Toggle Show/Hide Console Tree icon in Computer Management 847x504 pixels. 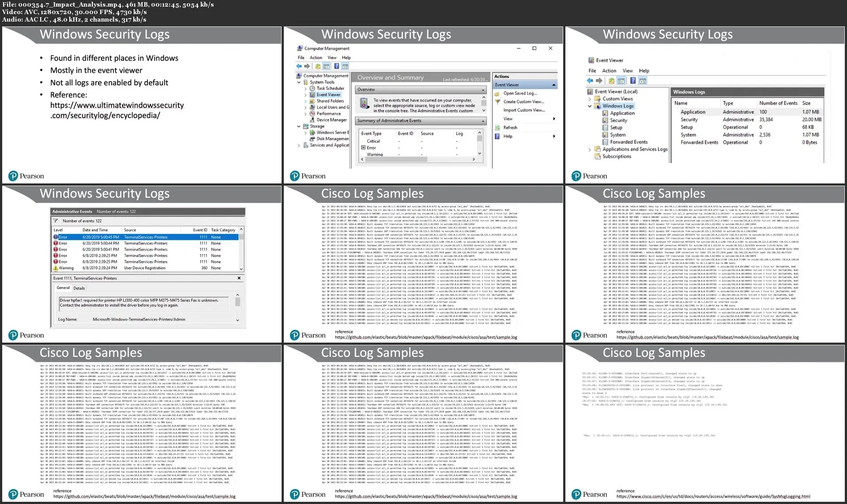(x=327, y=66)
